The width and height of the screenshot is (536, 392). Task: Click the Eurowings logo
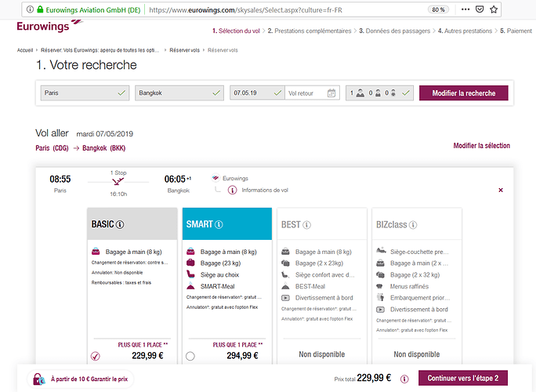click(50, 26)
